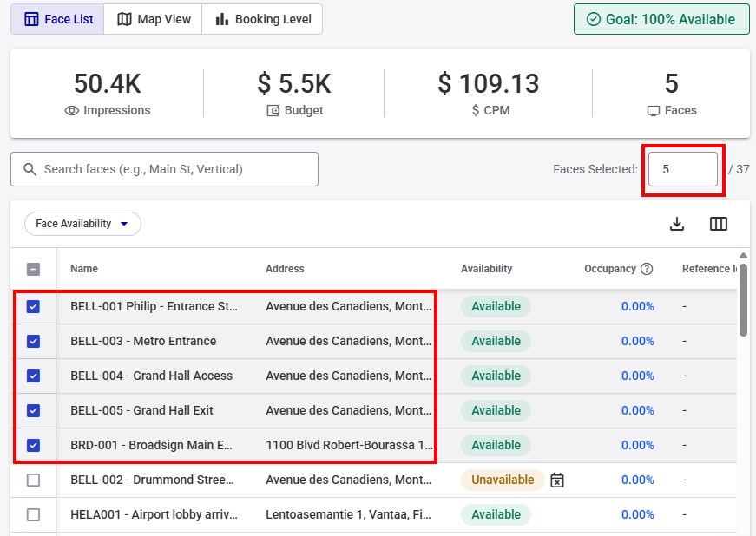756x536 pixels.
Task: Click the Faces Selected number field
Action: click(x=684, y=169)
